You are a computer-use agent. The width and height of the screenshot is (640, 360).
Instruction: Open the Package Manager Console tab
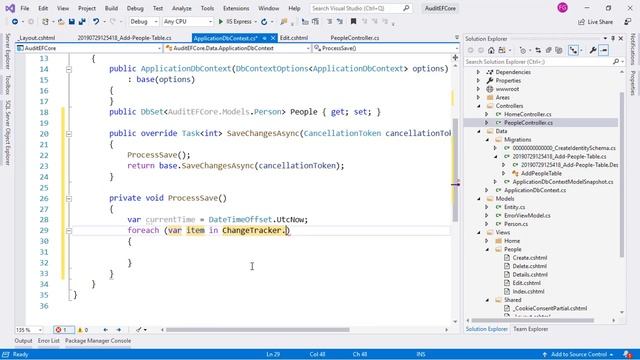tap(98, 341)
